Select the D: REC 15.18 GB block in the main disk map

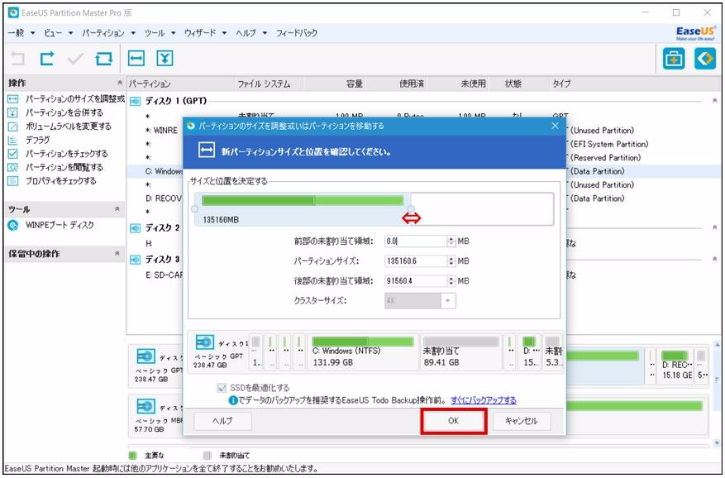tap(677, 365)
